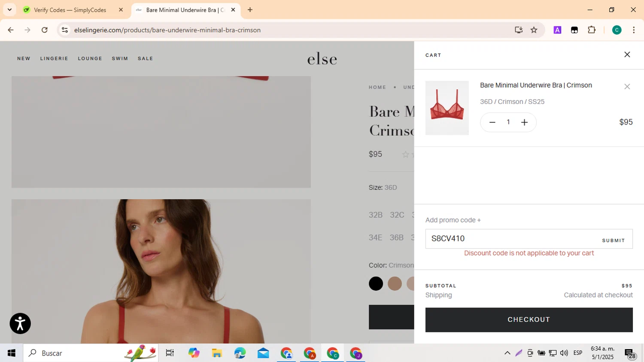Open Task View on taskbar

click(x=170, y=353)
